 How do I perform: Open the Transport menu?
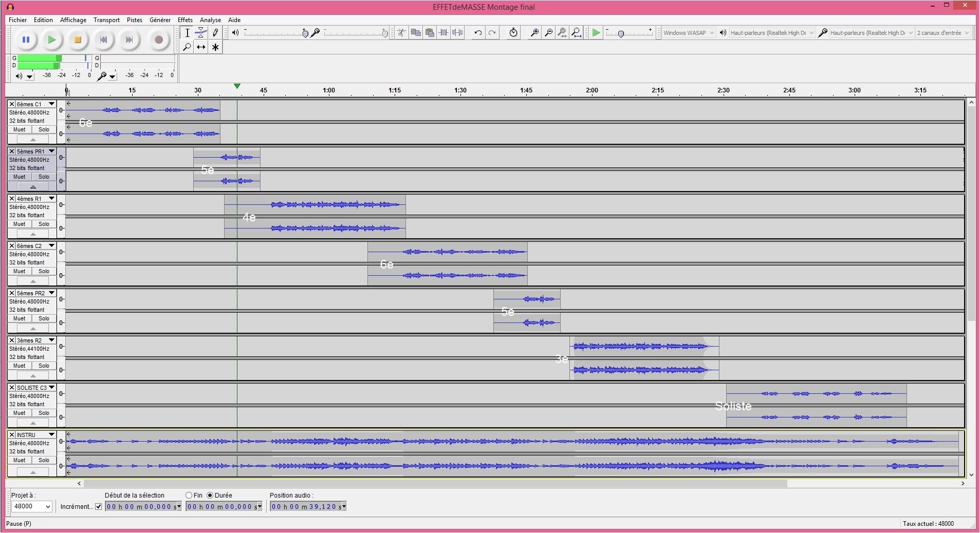coord(106,20)
